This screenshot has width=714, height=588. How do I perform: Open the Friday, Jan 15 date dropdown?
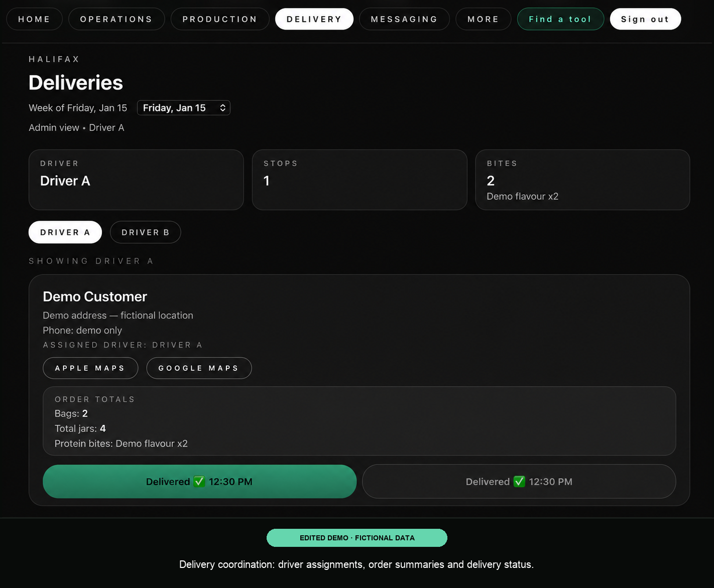coord(184,108)
